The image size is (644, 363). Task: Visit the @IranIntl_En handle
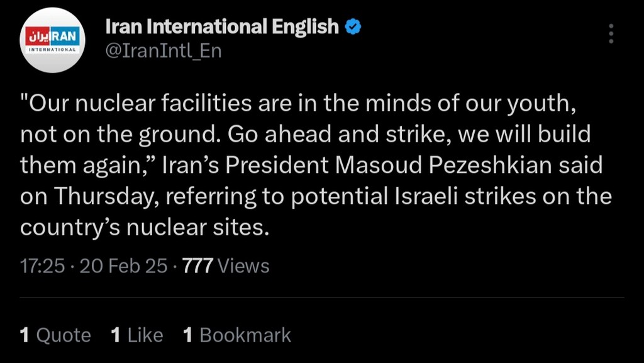pyautogui.click(x=164, y=51)
